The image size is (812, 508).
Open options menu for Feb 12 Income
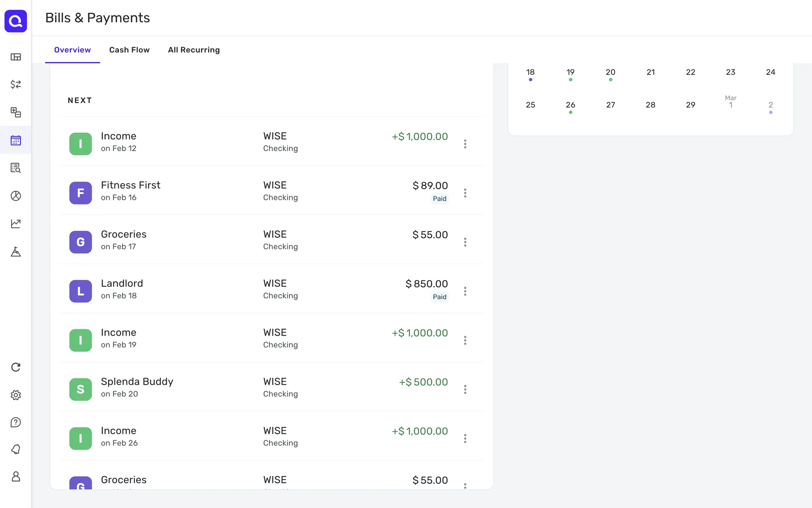click(x=465, y=144)
